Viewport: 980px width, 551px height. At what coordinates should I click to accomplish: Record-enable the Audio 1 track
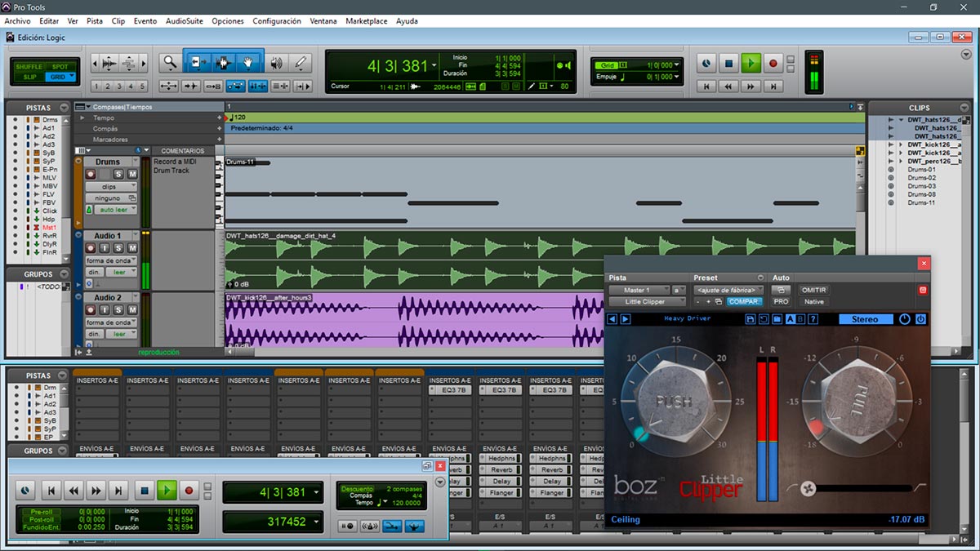click(91, 248)
